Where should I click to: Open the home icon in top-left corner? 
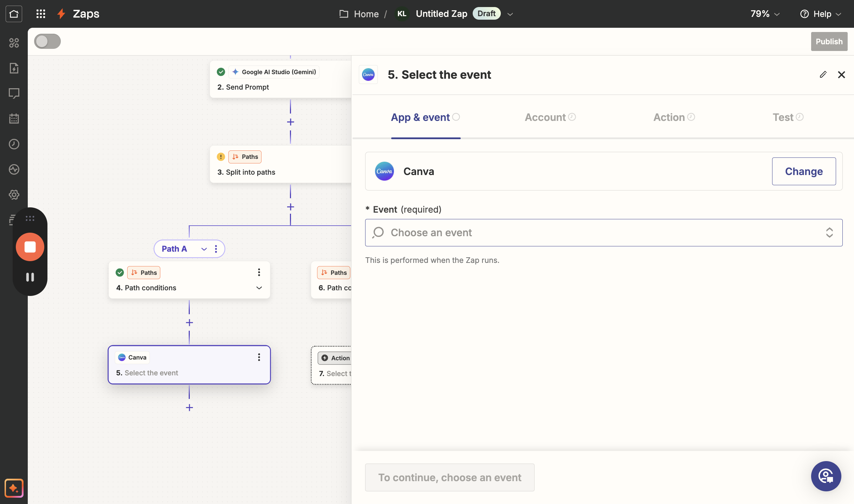[x=14, y=14]
